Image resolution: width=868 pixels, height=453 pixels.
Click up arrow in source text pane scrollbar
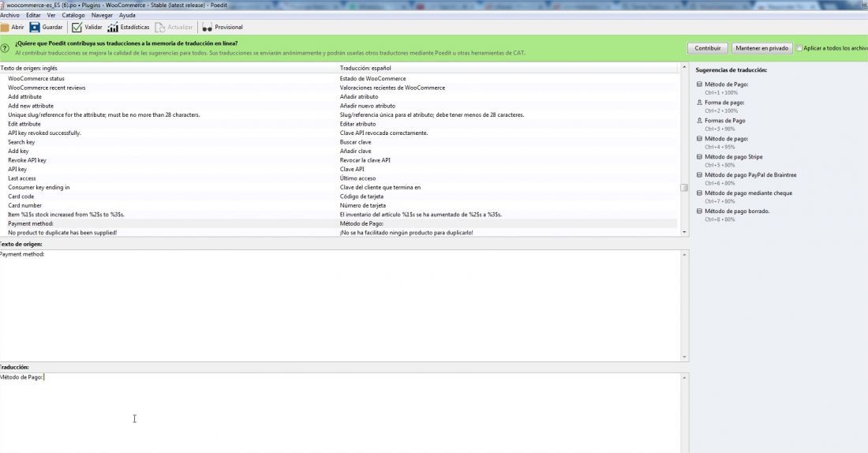coord(684,255)
